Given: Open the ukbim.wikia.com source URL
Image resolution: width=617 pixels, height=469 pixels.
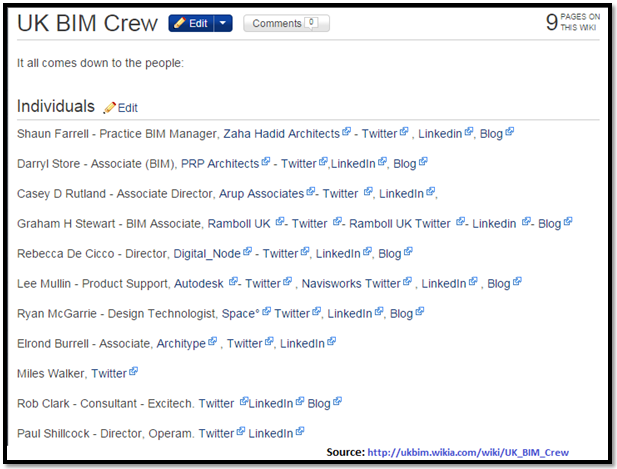Looking at the screenshot, I should click(x=468, y=452).
